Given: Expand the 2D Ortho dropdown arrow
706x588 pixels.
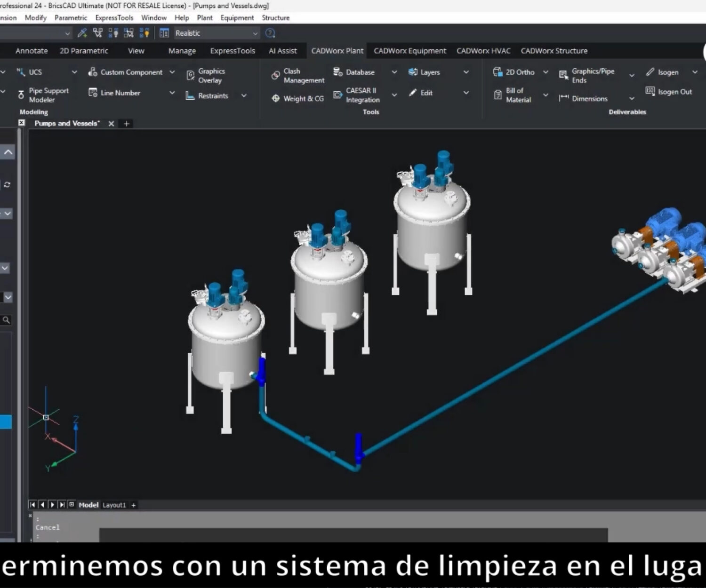Looking at the screenshot, I should [x=546, y=72].
